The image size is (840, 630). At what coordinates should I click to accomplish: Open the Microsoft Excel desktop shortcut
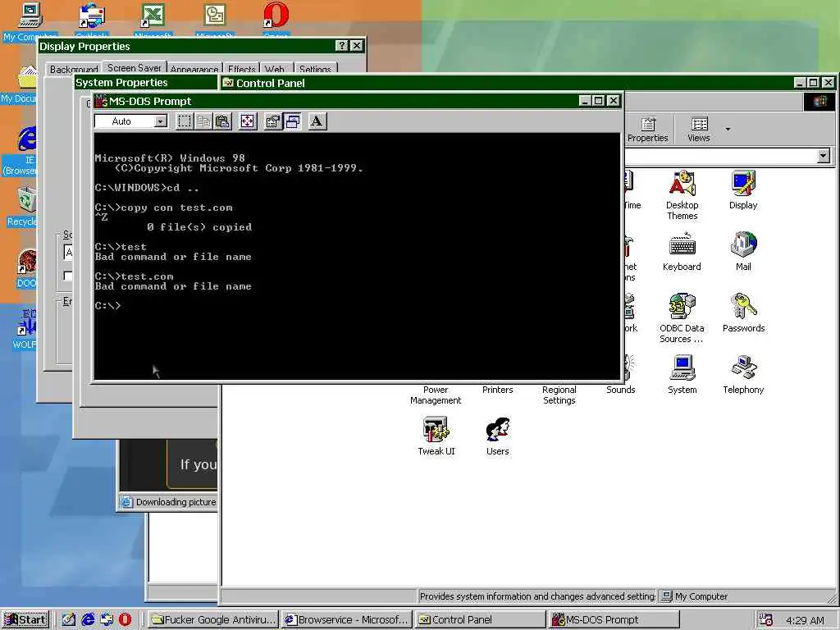[x=153, y=21]
